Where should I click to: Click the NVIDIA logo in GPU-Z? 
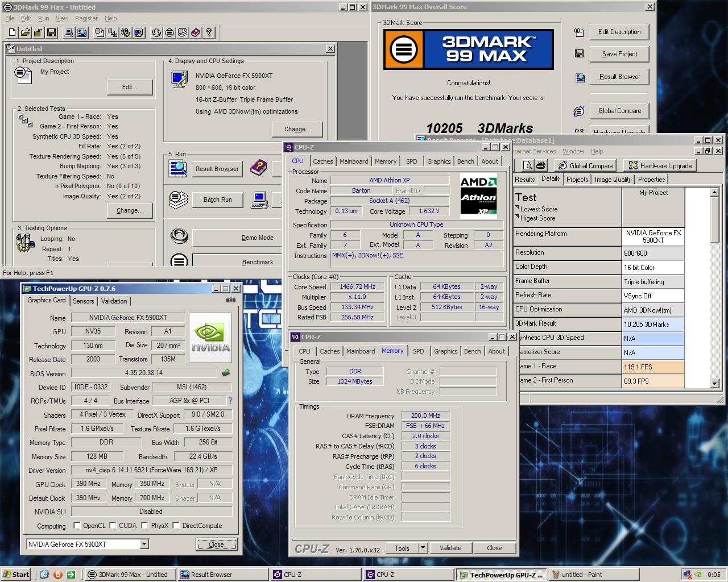[x=210, y=338]
